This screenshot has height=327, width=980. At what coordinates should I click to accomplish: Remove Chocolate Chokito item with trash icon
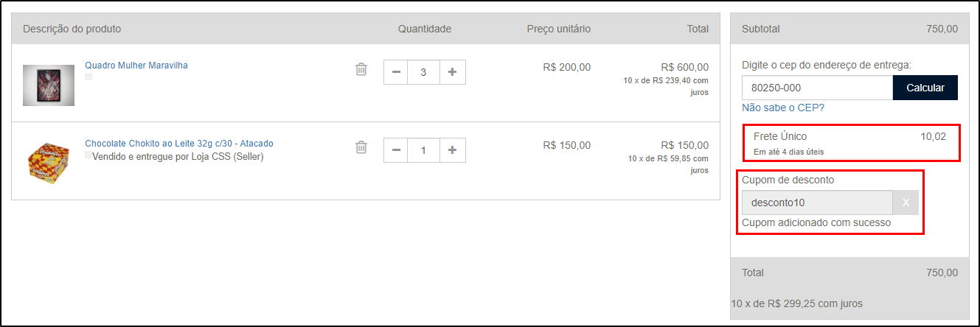361,147
